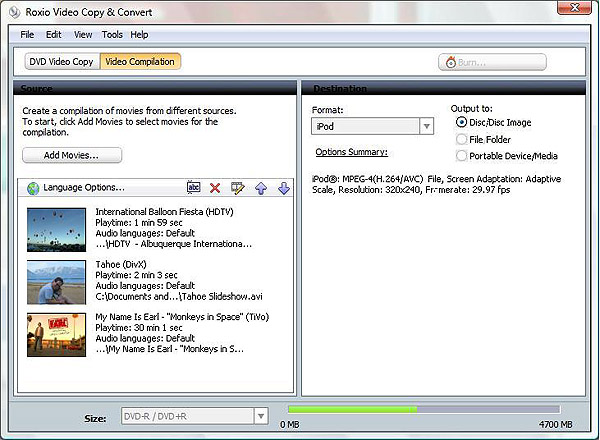The height and width of the screenshot is (440, 600).
Task: Select the Tahoe (DivX) thumbnail
Action: [x=56, y=282]
